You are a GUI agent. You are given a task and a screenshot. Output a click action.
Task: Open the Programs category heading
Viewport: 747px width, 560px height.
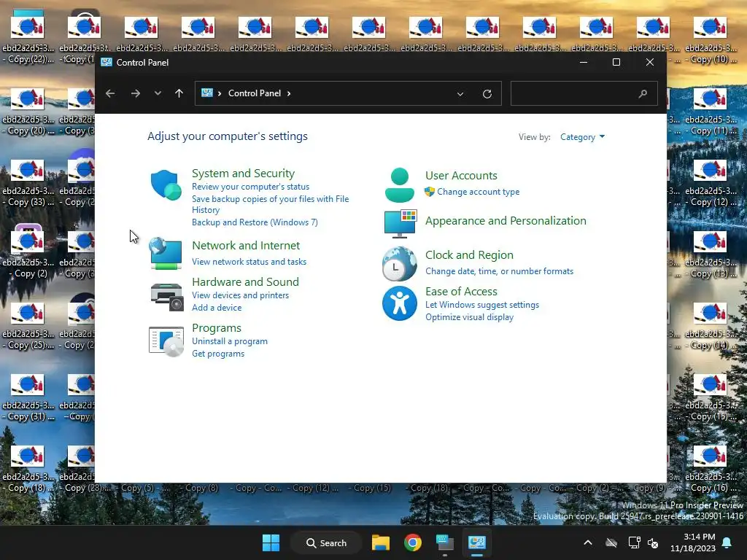click(217, 328)
